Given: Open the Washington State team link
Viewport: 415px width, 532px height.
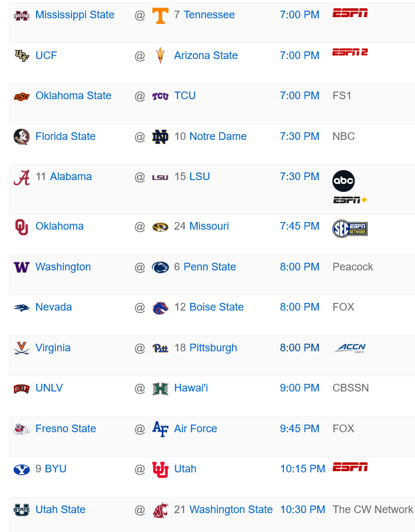Looking at the screenshot, I should tap(231, 510).
